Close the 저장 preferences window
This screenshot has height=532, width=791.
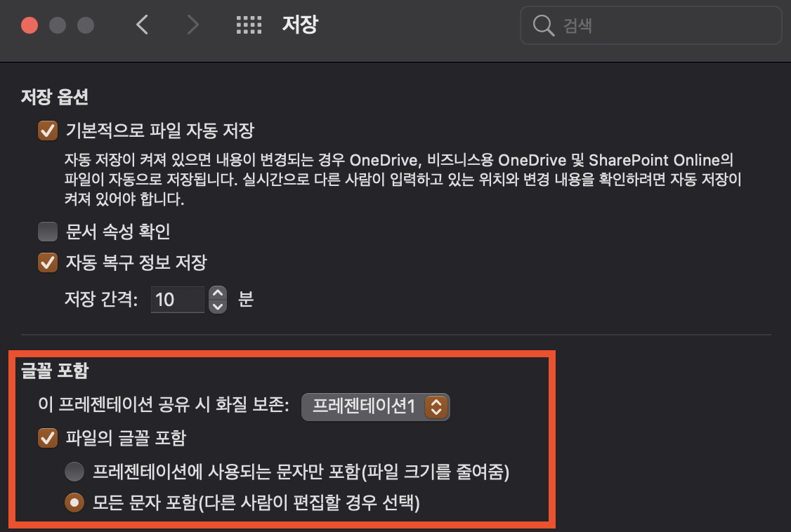(x=30, y=25)
